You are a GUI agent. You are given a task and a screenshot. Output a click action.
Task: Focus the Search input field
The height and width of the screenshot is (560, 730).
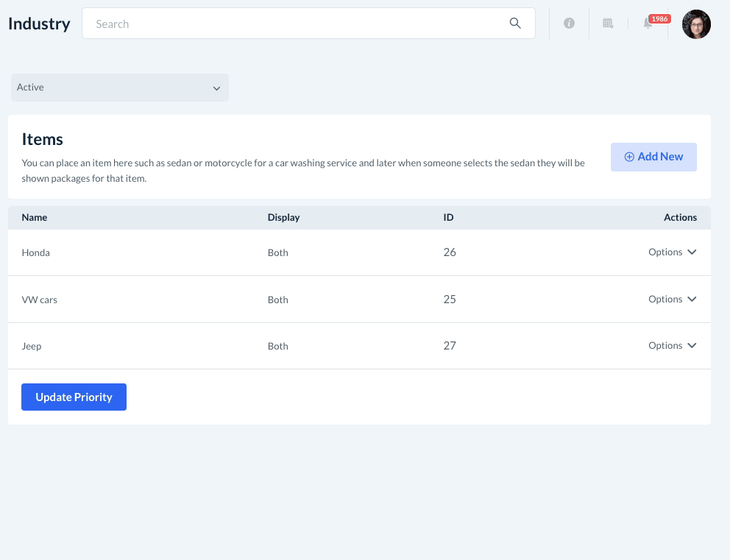tap(294, 24)
